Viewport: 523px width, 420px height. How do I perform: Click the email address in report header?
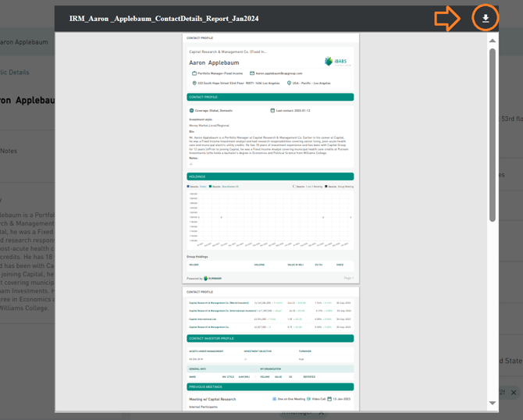pos(279,73)
